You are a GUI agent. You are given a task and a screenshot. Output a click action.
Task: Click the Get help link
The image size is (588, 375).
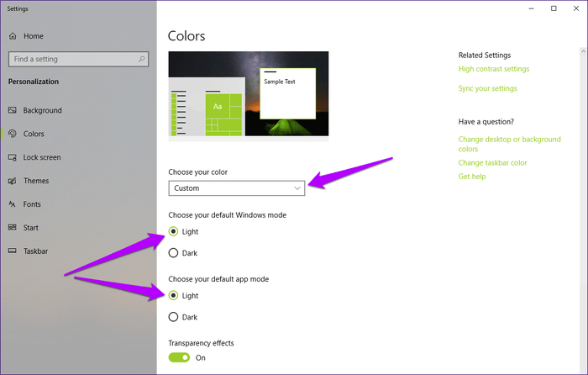[x=472, y=177]
